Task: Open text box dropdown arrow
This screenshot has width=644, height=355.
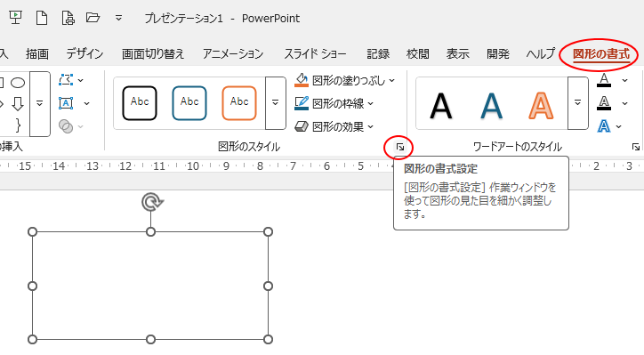Action: point(86,103)
